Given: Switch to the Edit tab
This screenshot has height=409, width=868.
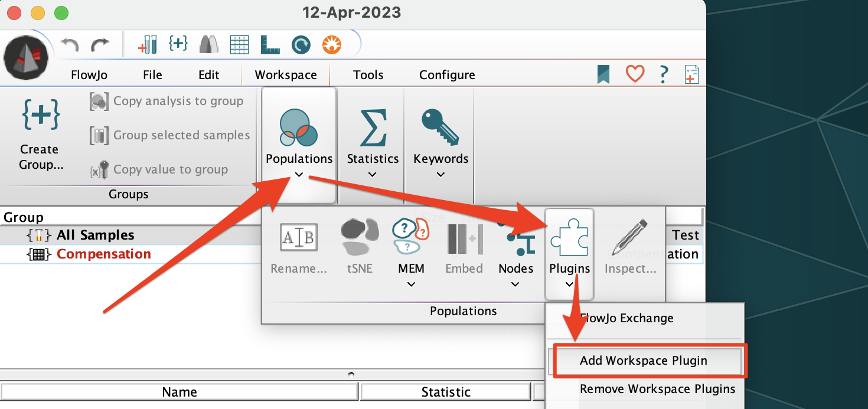Looking at the screenshot, I should coord(208,75).
